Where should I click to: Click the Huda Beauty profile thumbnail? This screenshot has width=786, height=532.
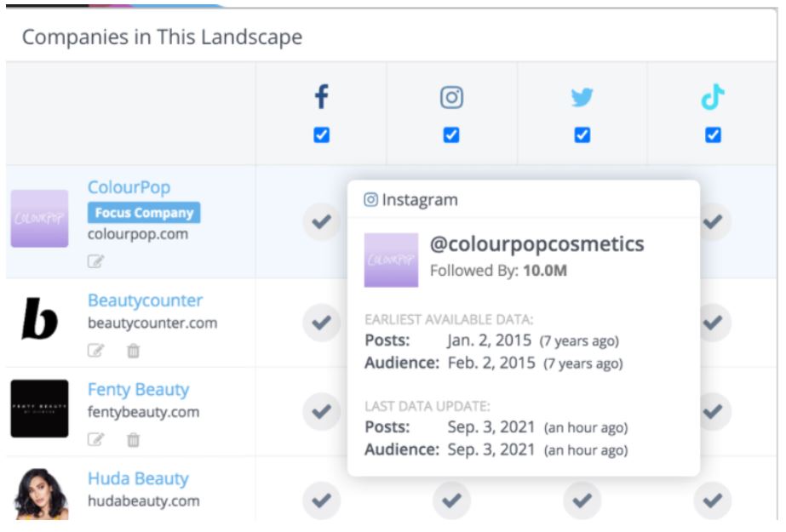(40, 494)
